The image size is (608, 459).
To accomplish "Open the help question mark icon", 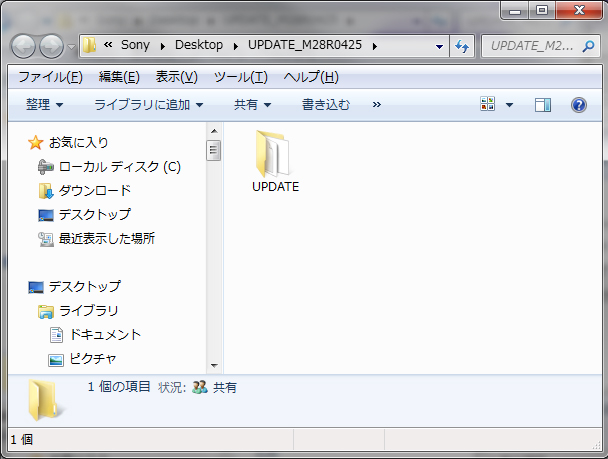I will point(578,104).
